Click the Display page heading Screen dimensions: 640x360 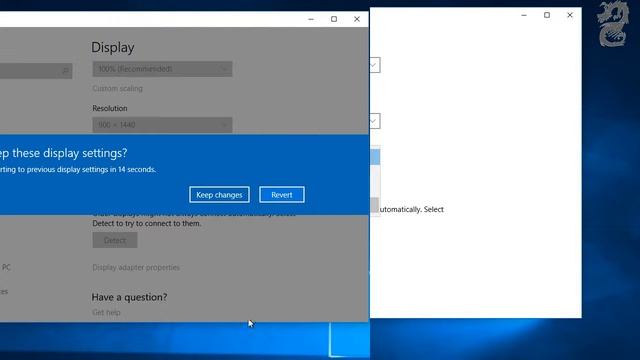113,47
